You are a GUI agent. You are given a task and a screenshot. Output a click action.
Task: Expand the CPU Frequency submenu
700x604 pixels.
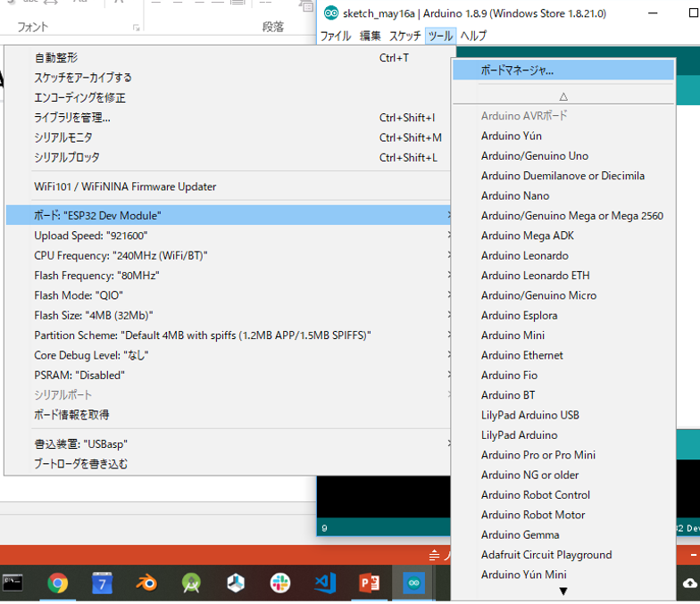[x=229, y=255]
